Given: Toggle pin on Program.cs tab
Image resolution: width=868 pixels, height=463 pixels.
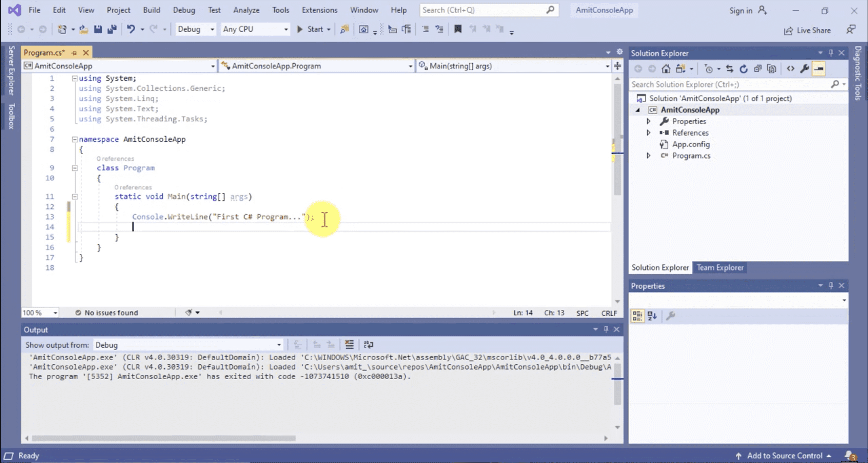Looking at the screenshot, I should (x=74, y=53).
